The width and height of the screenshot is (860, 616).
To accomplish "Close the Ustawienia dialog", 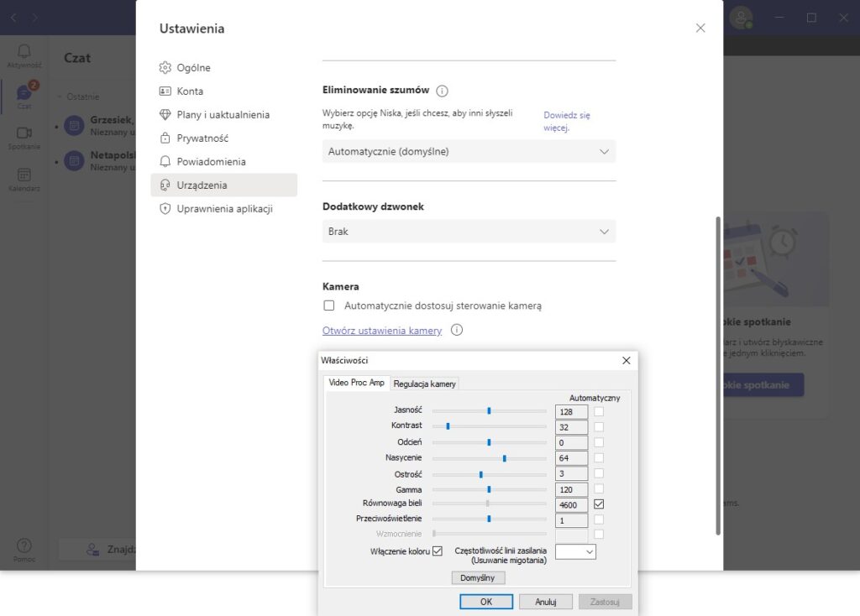I will pos(700,28).
